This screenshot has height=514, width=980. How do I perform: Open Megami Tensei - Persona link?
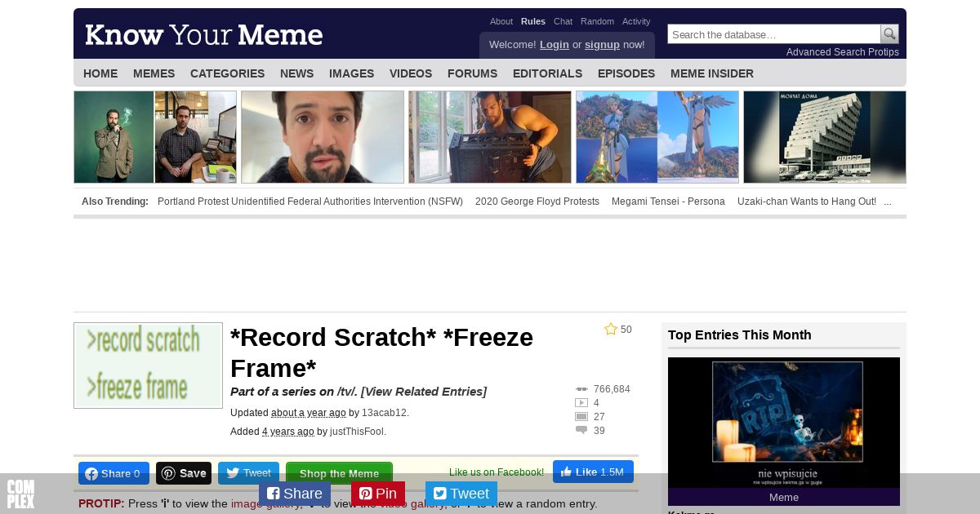click(668, 202)
